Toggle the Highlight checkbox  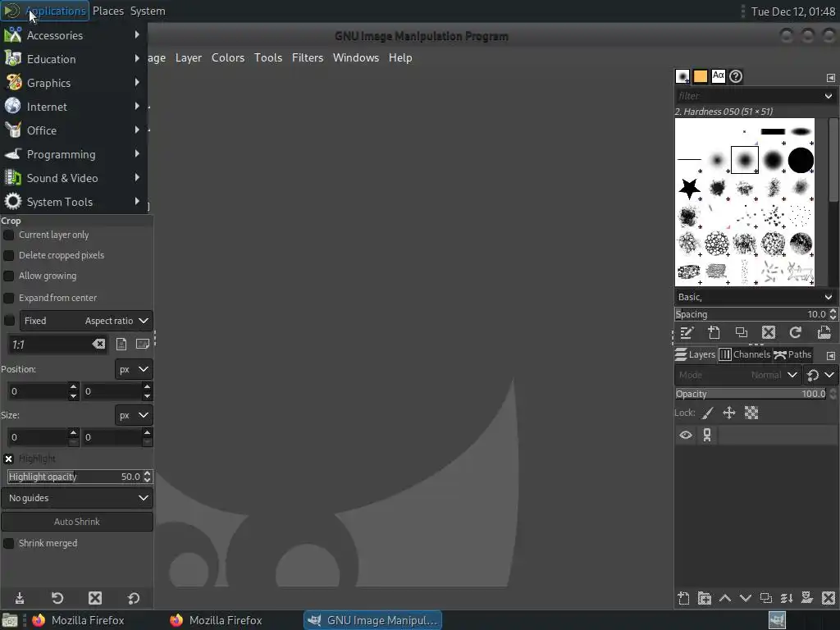[8, 459]
